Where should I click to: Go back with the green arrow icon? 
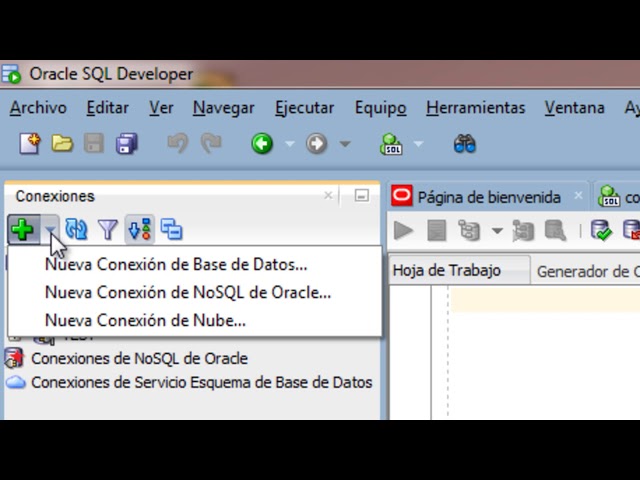pos(262,143)
